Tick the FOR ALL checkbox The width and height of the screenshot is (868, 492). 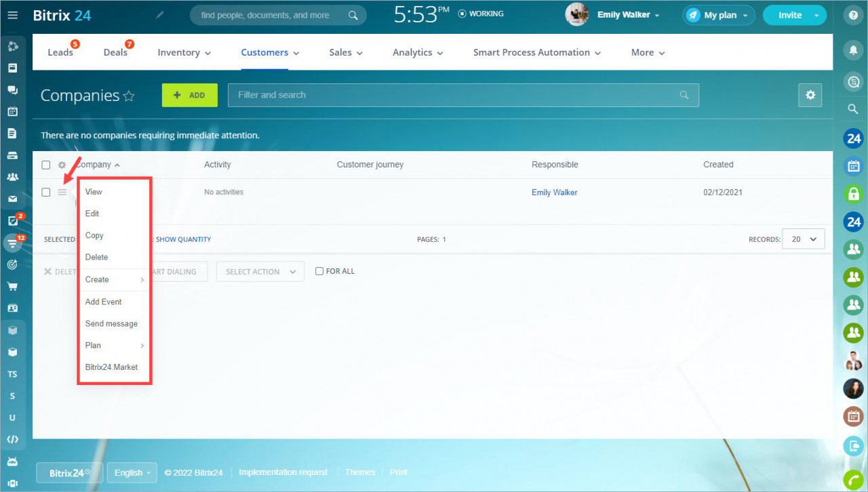(x=319, y=271)
